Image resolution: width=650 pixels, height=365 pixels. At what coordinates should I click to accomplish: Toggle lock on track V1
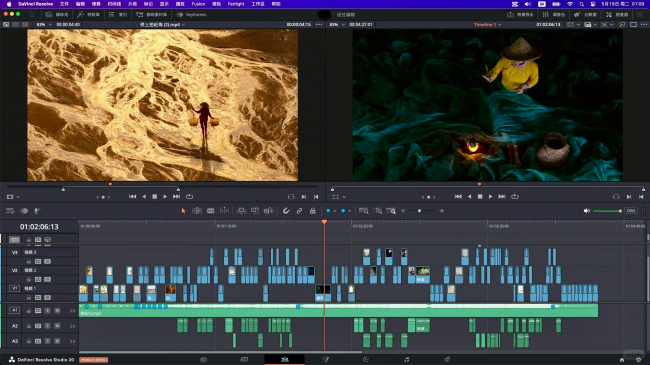tap(29, 297)
